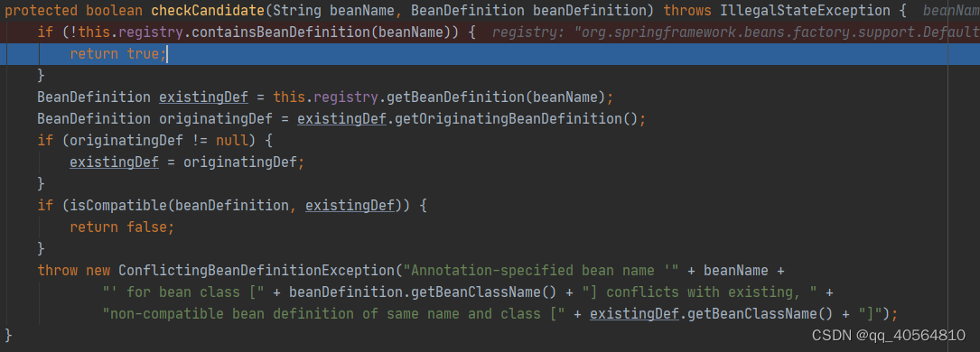Click getOriginatingBeanDefinition() call
980x352 pixels.
click(517, 119)
